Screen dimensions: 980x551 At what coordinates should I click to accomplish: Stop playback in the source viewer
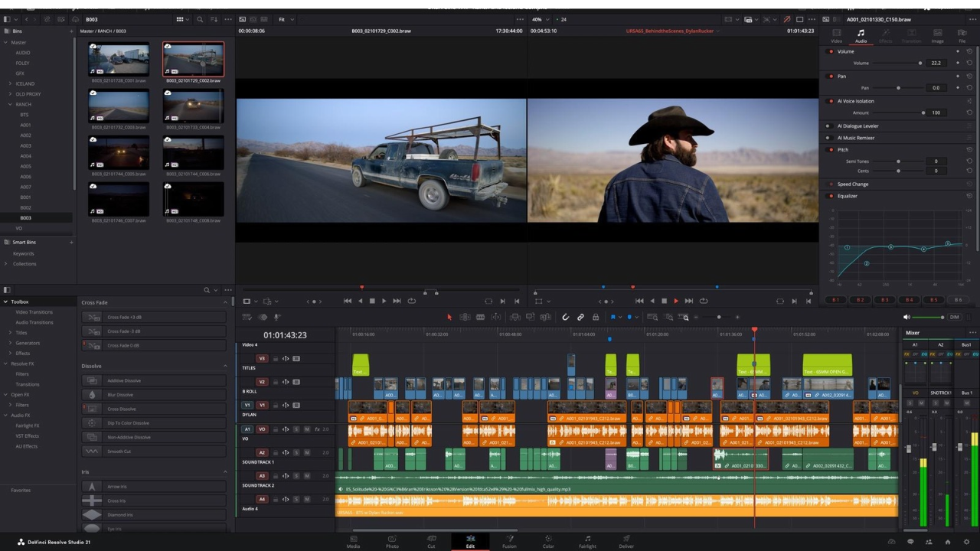click(x=372, y=301)
